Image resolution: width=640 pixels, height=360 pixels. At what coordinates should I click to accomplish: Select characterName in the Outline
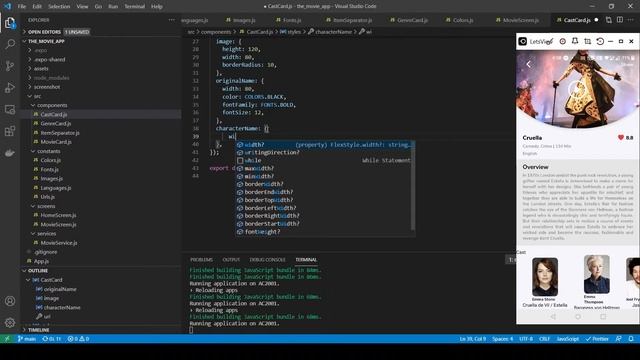click(x=62, y=307)
